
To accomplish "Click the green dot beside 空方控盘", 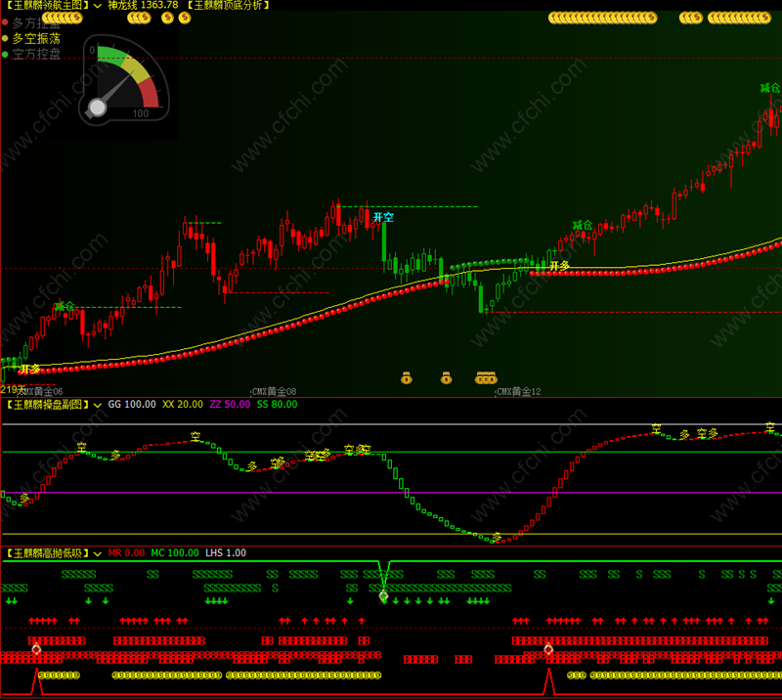I will 5,54.
